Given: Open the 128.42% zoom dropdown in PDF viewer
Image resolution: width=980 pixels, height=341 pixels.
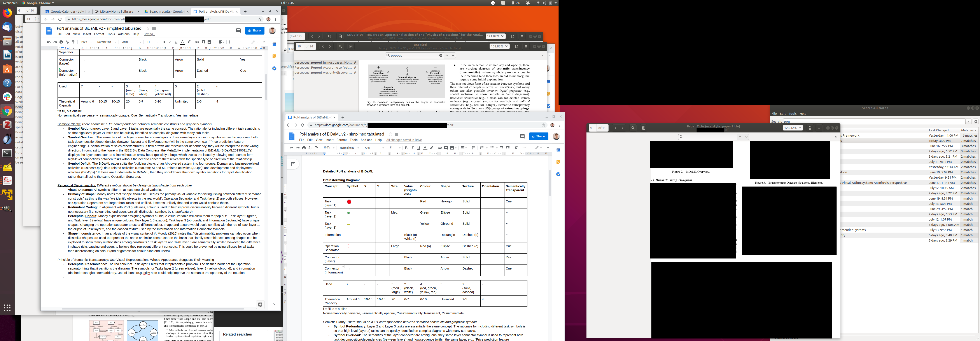Looking at the screenshot, I should tap(793, 128).
